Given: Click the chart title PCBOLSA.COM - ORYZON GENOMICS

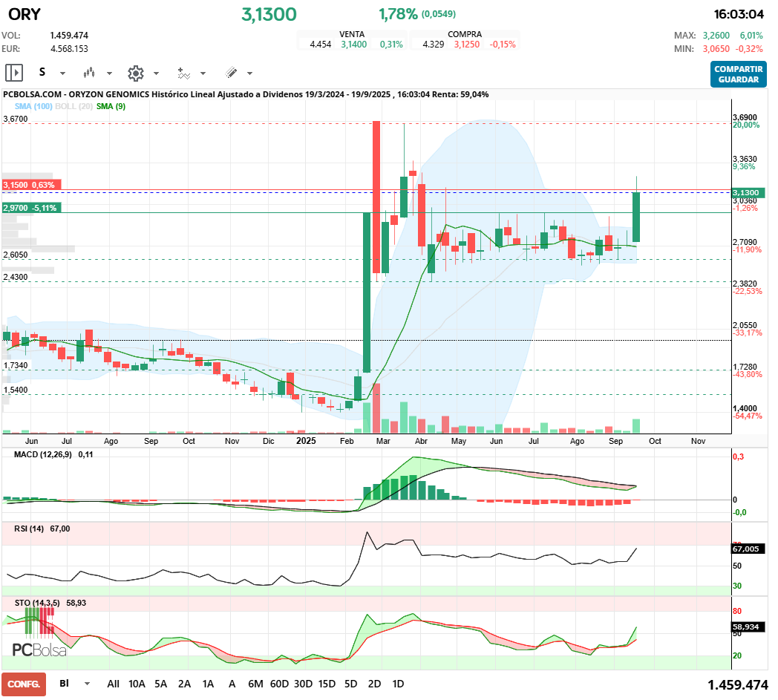Looking at the screenshot, I should [76, 94].
